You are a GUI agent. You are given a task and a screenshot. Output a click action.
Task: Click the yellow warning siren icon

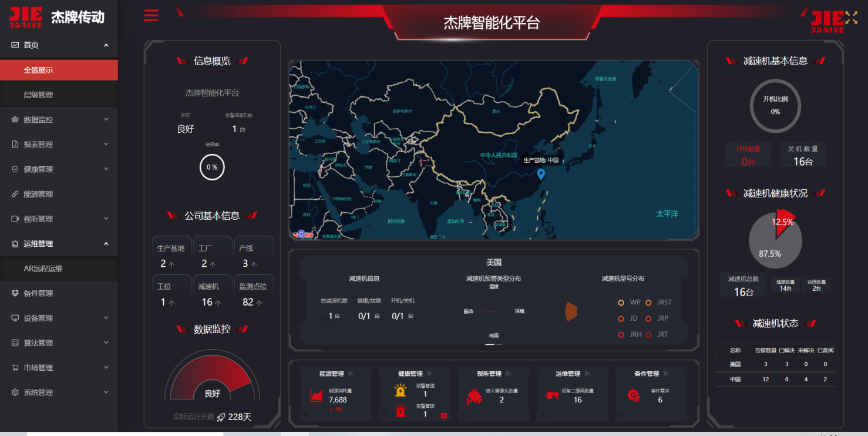point(401,390)
